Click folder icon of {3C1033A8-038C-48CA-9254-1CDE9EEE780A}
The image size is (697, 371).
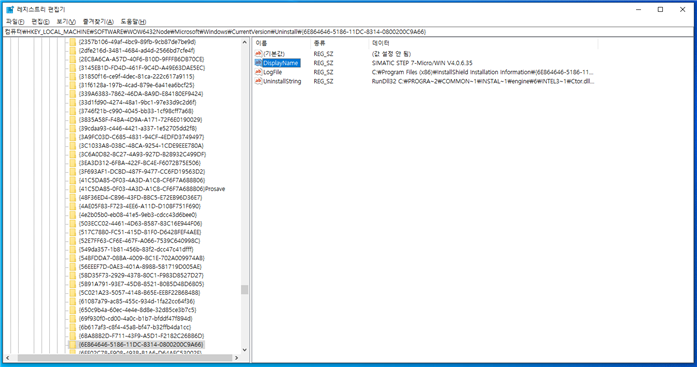pyautogui.click(x=72, y=146)
